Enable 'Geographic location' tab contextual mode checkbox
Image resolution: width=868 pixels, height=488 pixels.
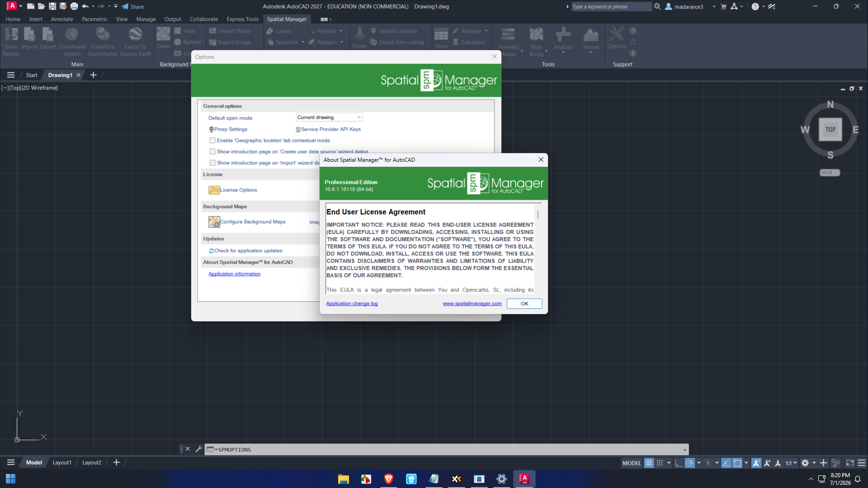[x=212, y=141]
